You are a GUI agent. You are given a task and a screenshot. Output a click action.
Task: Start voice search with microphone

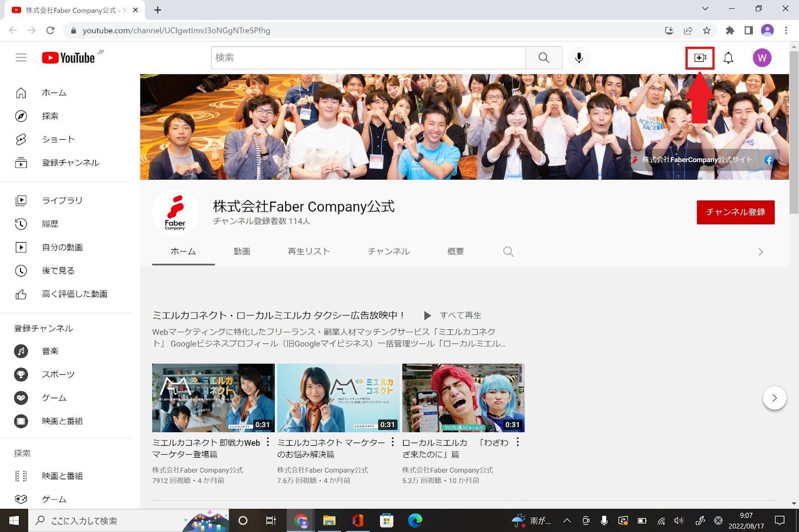pos(579,58)
